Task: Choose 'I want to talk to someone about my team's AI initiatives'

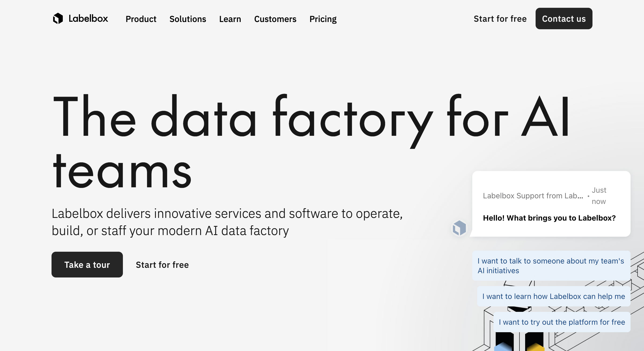Action: click(x=551, y=266)
